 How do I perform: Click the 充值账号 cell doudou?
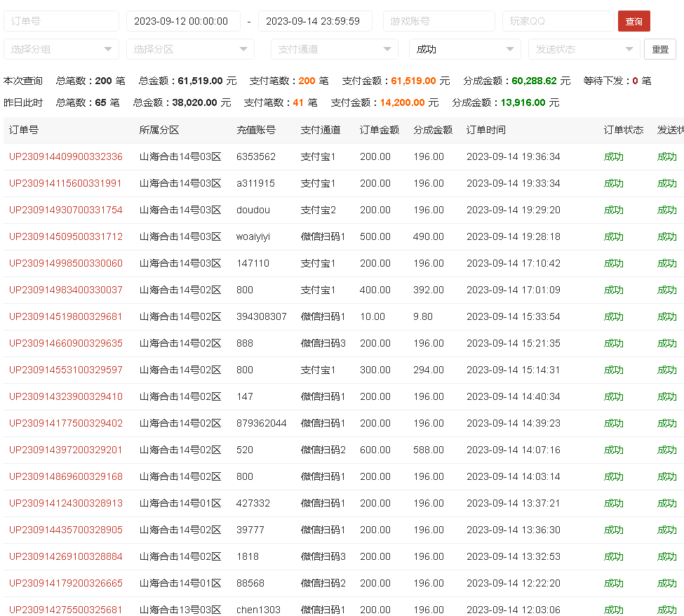[253, 210]
